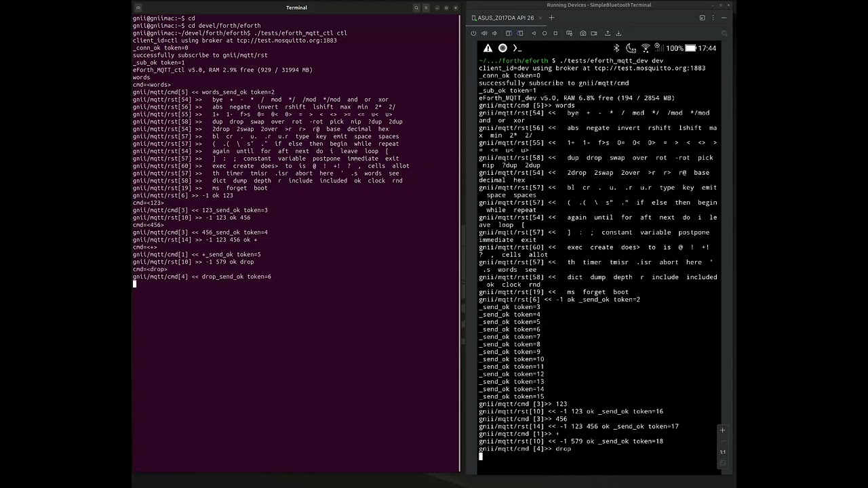Image resolution: width=868 pixels, height=488 pixels.
Task: Click the download arrow icon in the emulator toolbar
Action: click(618, 33)
